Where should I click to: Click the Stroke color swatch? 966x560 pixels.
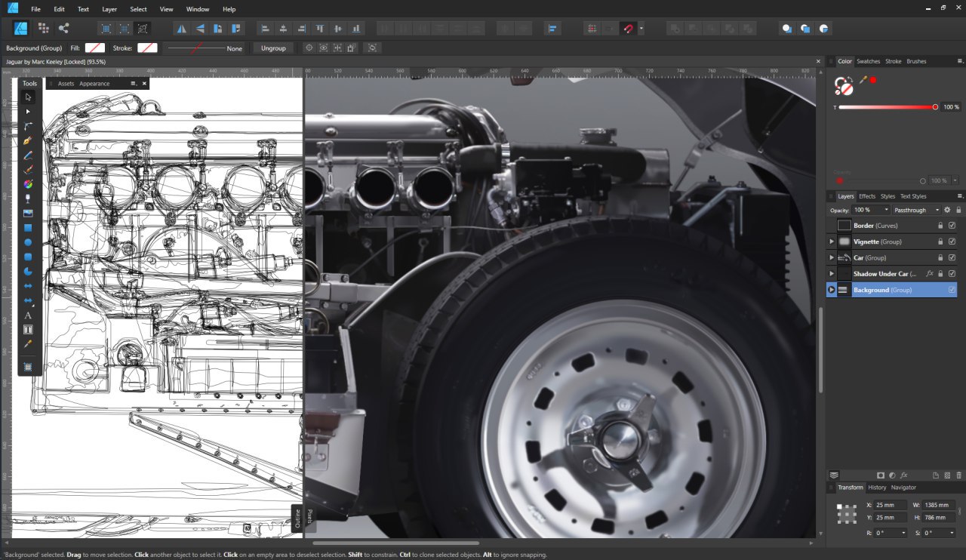[147, 48]
